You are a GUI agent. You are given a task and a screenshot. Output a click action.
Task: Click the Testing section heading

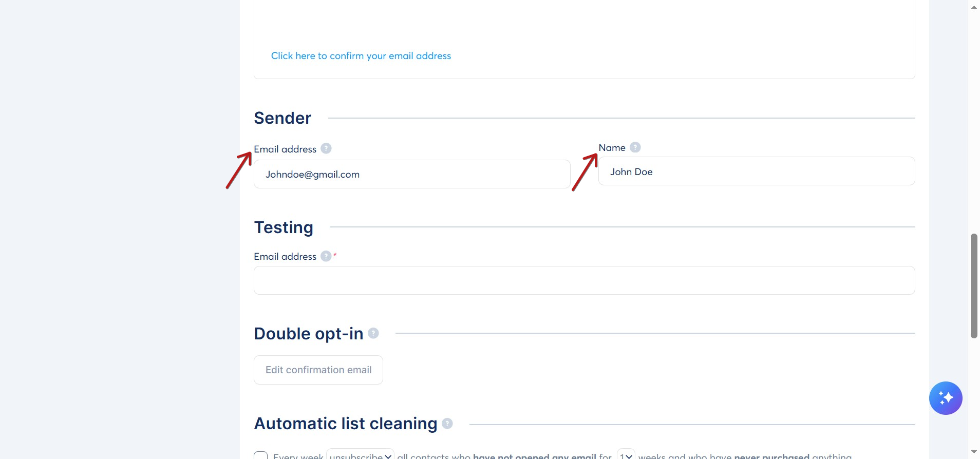(x=284, y=227)
